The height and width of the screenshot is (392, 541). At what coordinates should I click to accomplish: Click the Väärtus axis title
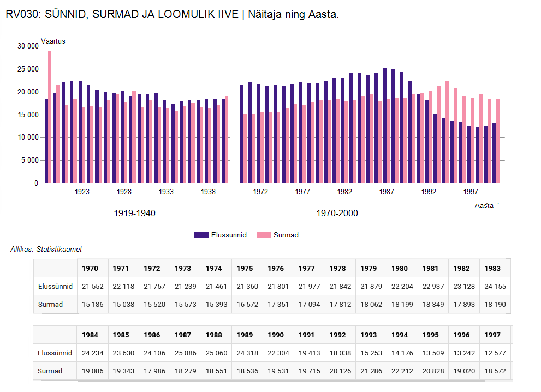click(53, 41)
